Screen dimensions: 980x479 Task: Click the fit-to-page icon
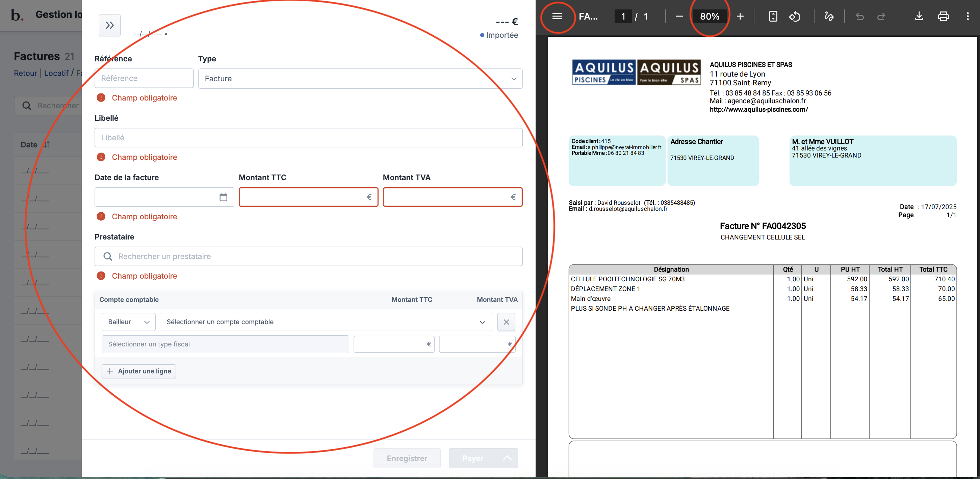(x=773, y=16)
